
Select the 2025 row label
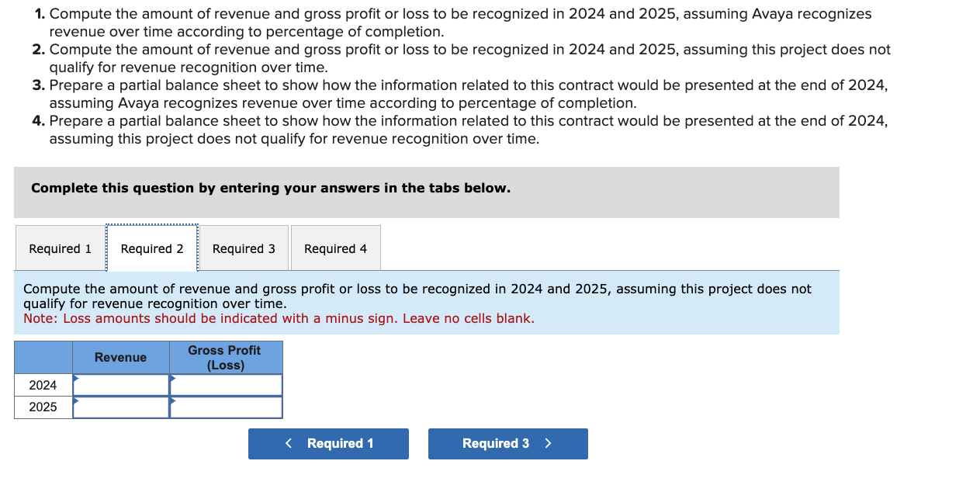pos(43,407)
